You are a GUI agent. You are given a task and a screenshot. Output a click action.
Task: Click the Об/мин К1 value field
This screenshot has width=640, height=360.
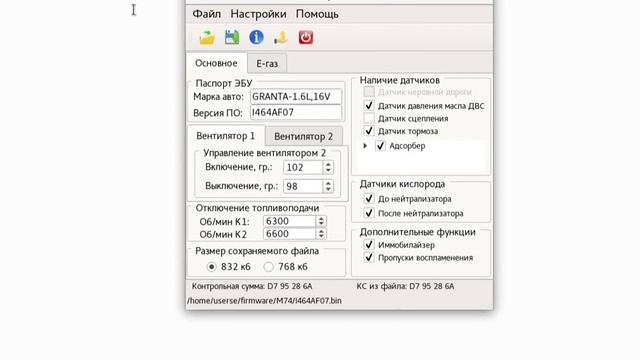tap(289, 221)
